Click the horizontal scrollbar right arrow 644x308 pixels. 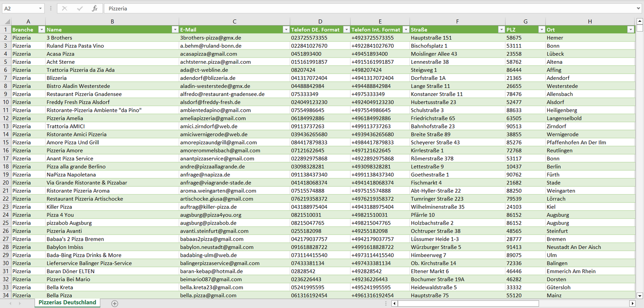click(x=632, y=304)
